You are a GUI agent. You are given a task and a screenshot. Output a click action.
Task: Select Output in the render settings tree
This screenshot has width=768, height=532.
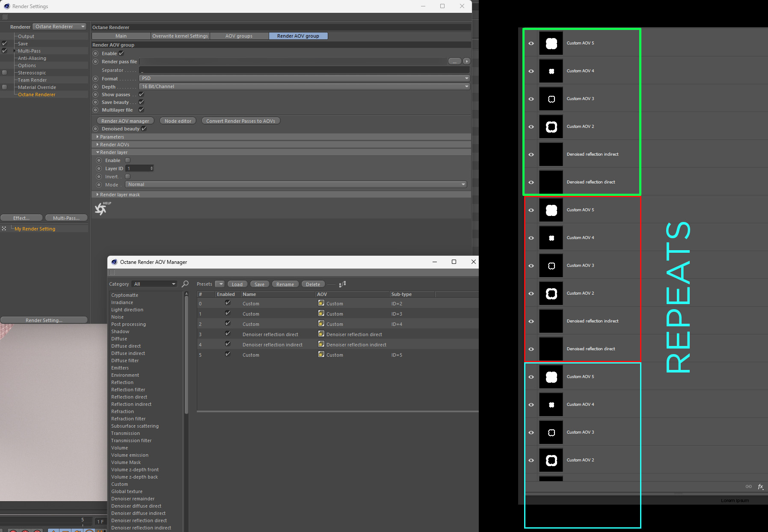tap(26, 36)
